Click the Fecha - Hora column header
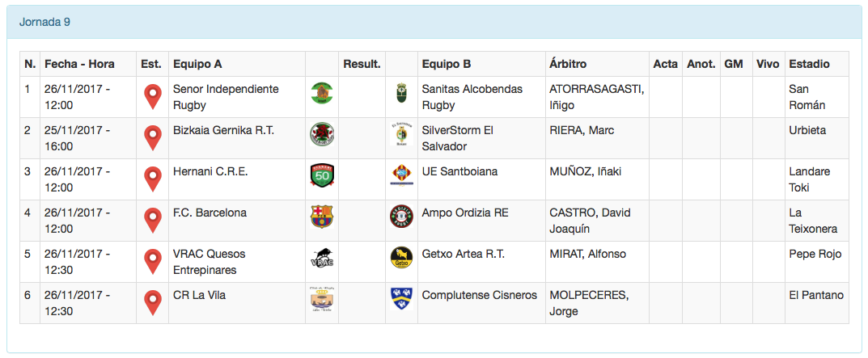 79,64
